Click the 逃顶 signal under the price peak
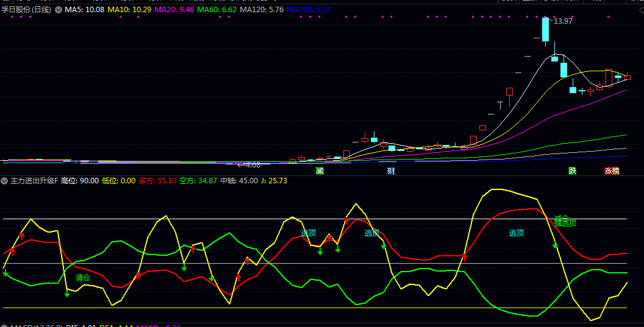Screen dimensions: 644x327 coord(517,233)
